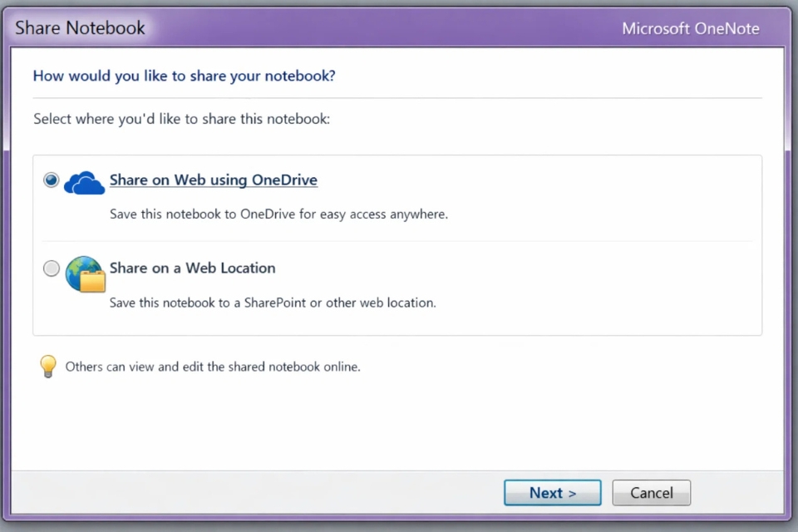Screen dimensions: 798x532
Task: Click the Share on a Web Location heading
Action: point(192,268)
